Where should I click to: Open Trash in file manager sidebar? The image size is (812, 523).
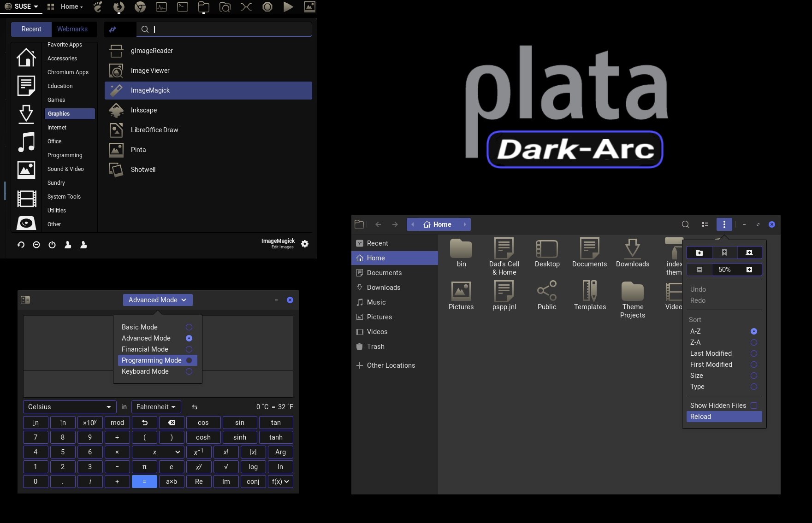(395, 347)
